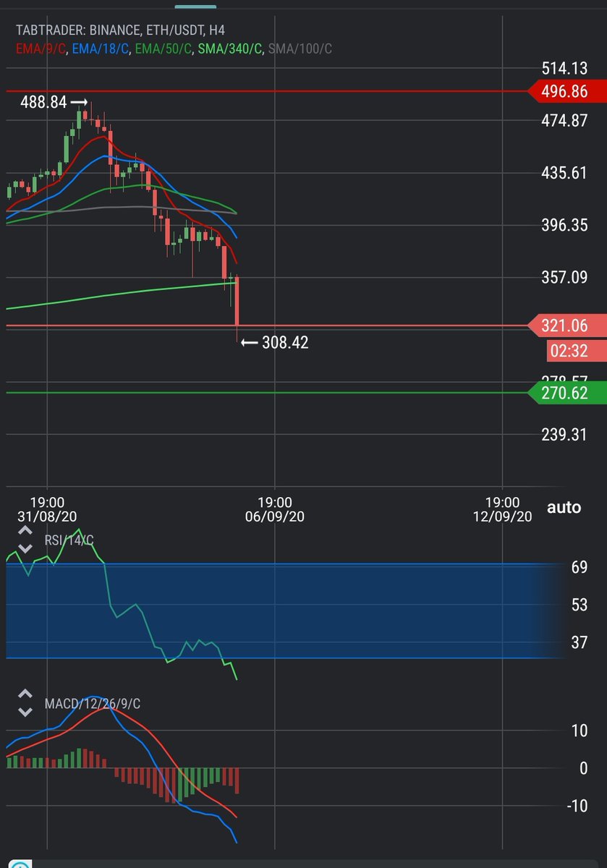Screen dimensions: 607x868
Task: Tap the current price tag 321.06
Action: click(568, 326)
